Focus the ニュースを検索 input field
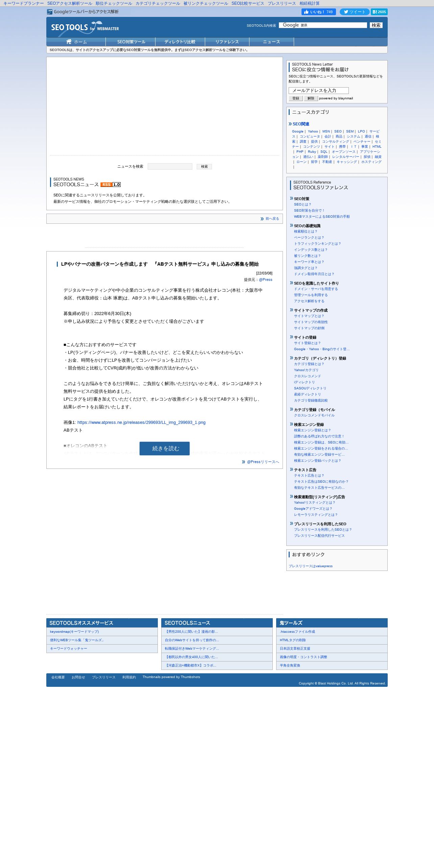The height and width of the screenshot is (868, 434). pos(170,166)
